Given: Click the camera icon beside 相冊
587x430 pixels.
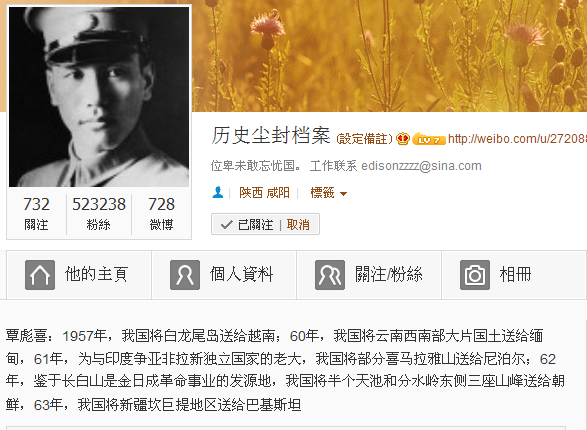Looking at the screenshot, I should click(x=475, y=275).
